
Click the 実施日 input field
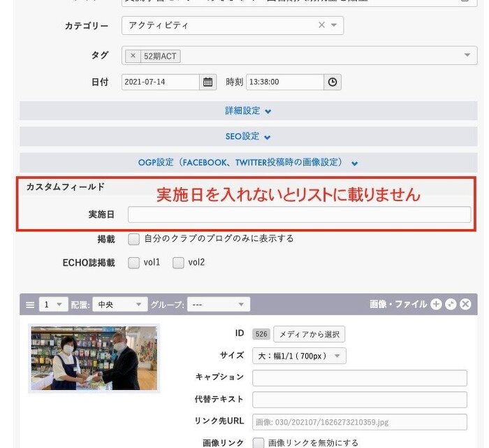[299, 215]
